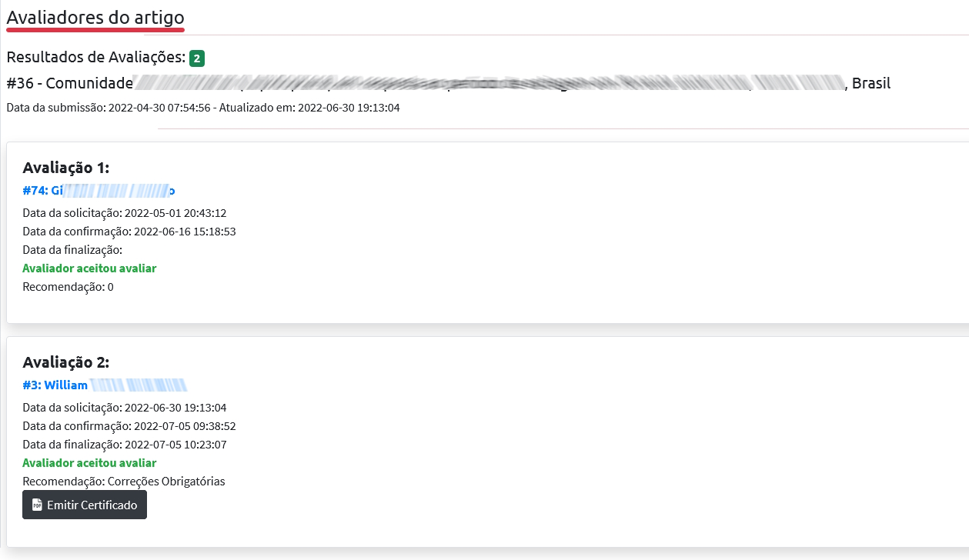The width and height of the screenshot is (969, 560).
Task: Click the 2022-06-16 15:18:53 confirmation date
Action: (185, 232)
